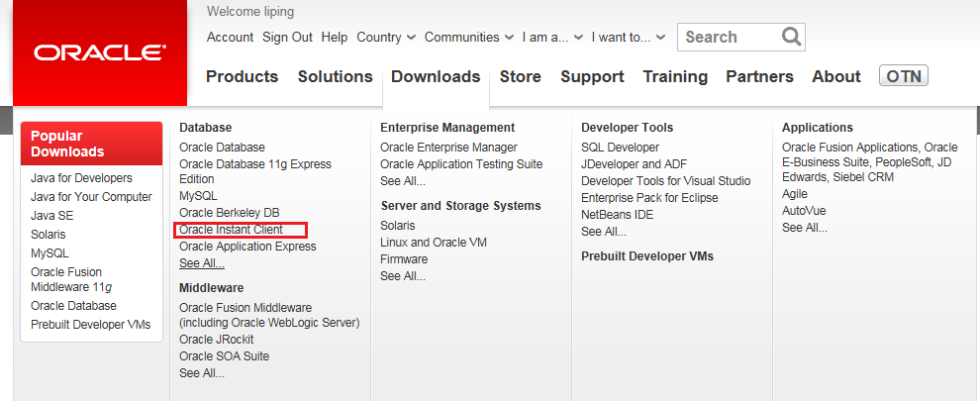Click the Developer Tools heading
Screen dimensions: 980x401
[627, 128]
